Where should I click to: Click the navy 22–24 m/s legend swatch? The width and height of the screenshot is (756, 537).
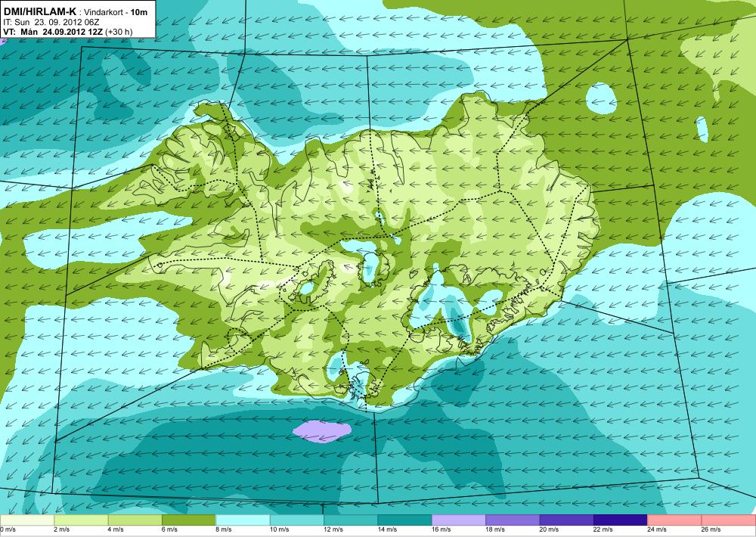[x=621, y=520]
